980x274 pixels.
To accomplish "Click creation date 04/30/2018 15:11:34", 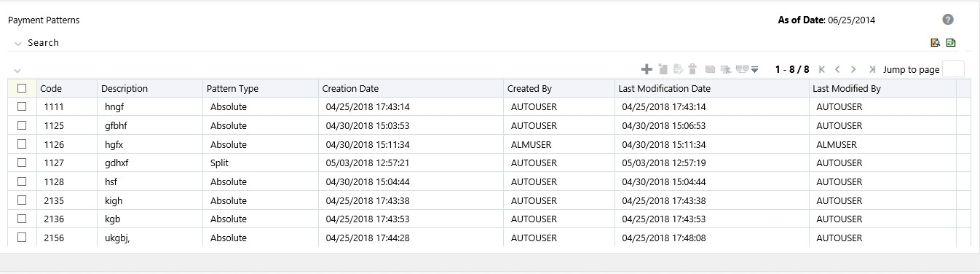I will tap(368, 144).
